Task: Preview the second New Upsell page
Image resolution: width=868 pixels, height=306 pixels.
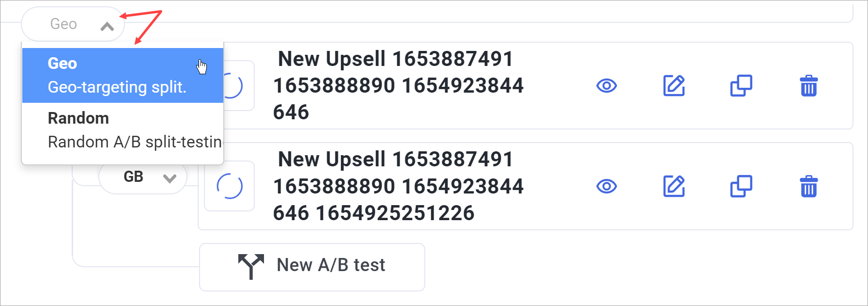Action: (606, 186)
